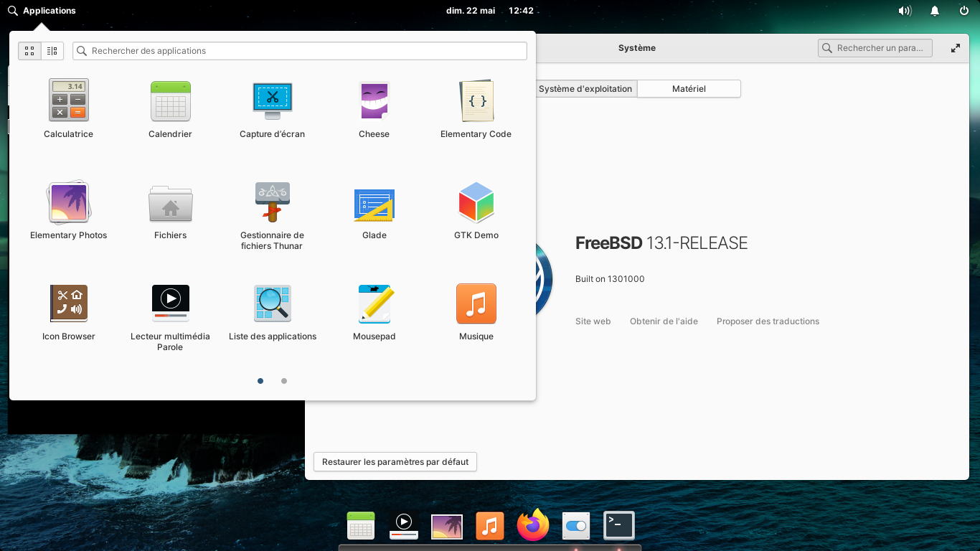Launch Firefox from the dock
980x551 pixels.
pyautogui.click(x=533, y=525)
